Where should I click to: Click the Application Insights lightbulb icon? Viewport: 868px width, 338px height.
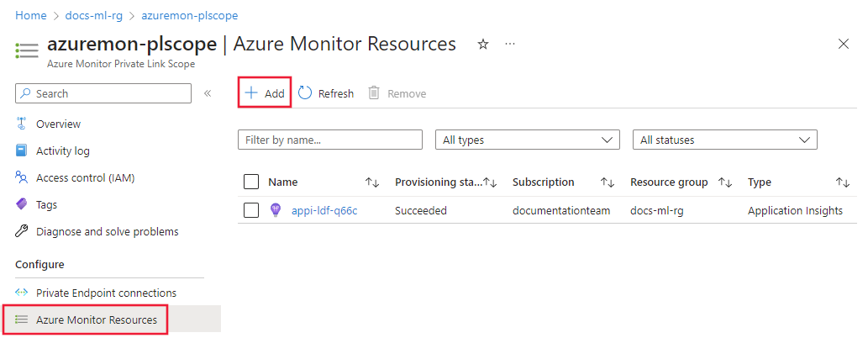[276, 210]
